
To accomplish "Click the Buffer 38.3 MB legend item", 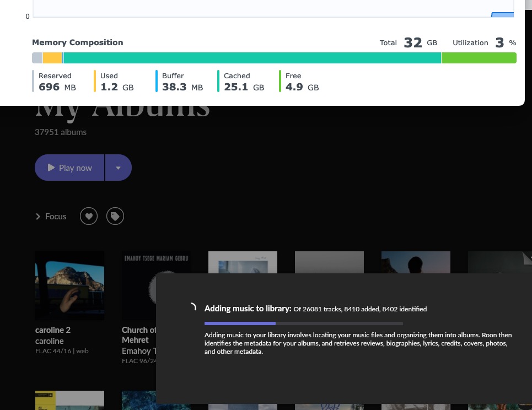I will pyautogui.click(x=181, y=82).
